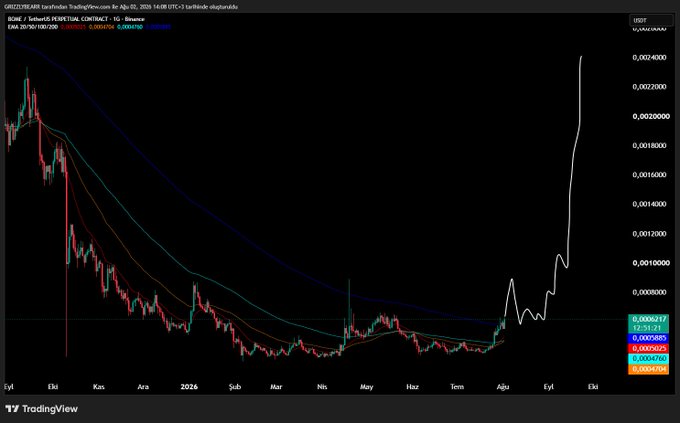Click the 0,0020000 price axis label
Screen dimensions: 680x423
point(651,116)
